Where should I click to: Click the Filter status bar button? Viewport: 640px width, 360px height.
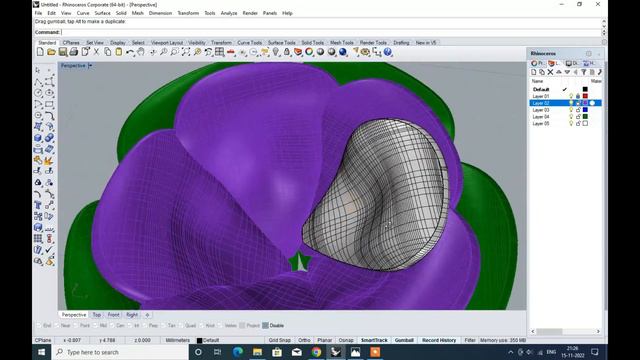click(470, 340)
